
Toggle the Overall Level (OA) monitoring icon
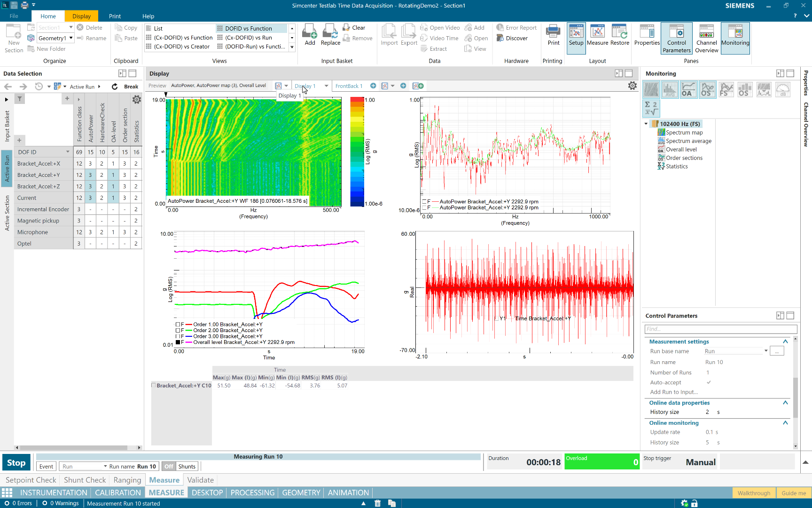(x=688, y=89)
